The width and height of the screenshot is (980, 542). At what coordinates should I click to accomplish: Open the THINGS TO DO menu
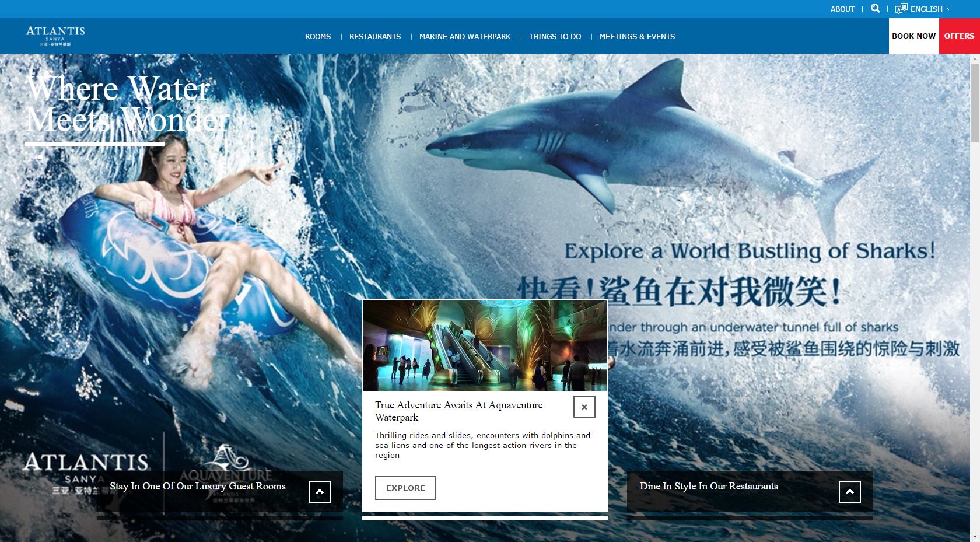point(555,36)
